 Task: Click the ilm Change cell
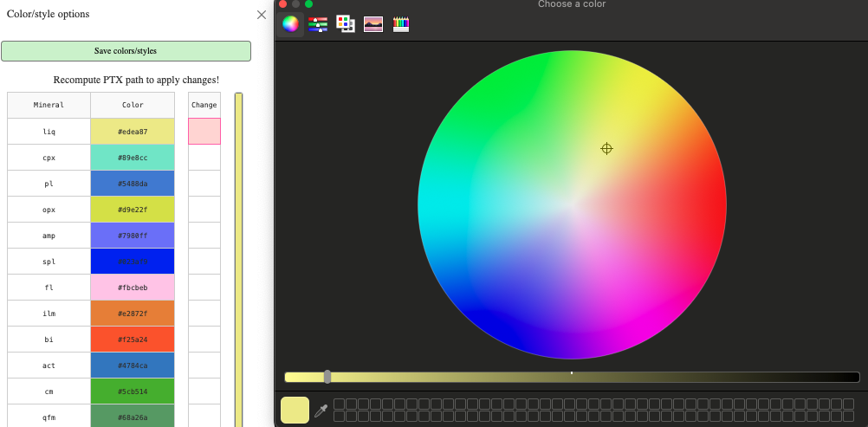tap(204, 314)
